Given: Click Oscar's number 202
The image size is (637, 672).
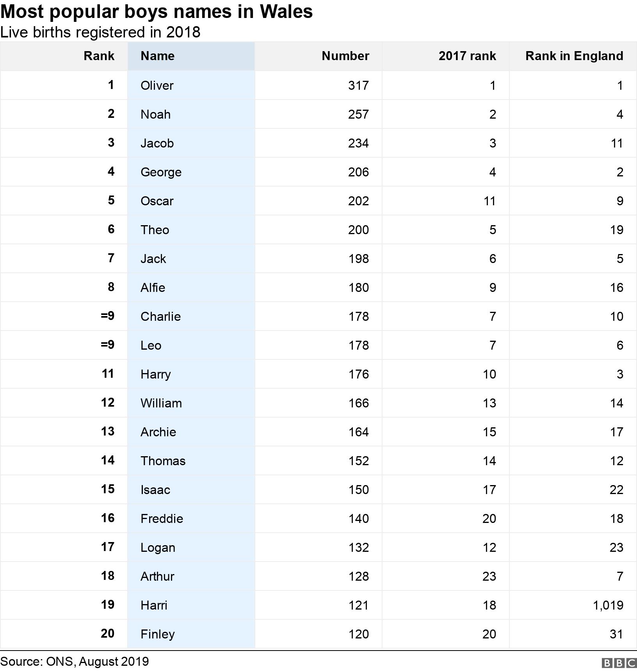Looking at the screenshot, I should tap(358, 201).
